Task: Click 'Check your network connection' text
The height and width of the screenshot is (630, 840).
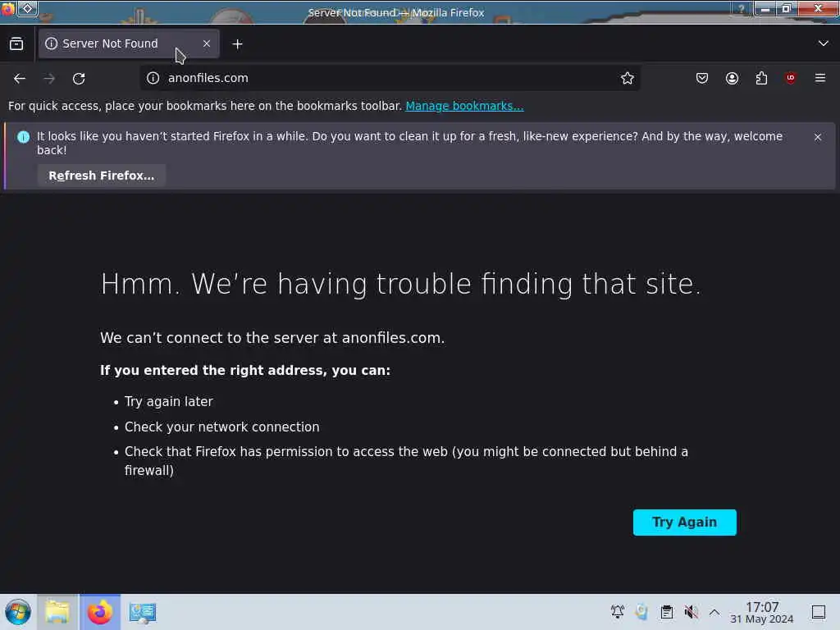Action: tap(221, 427)
